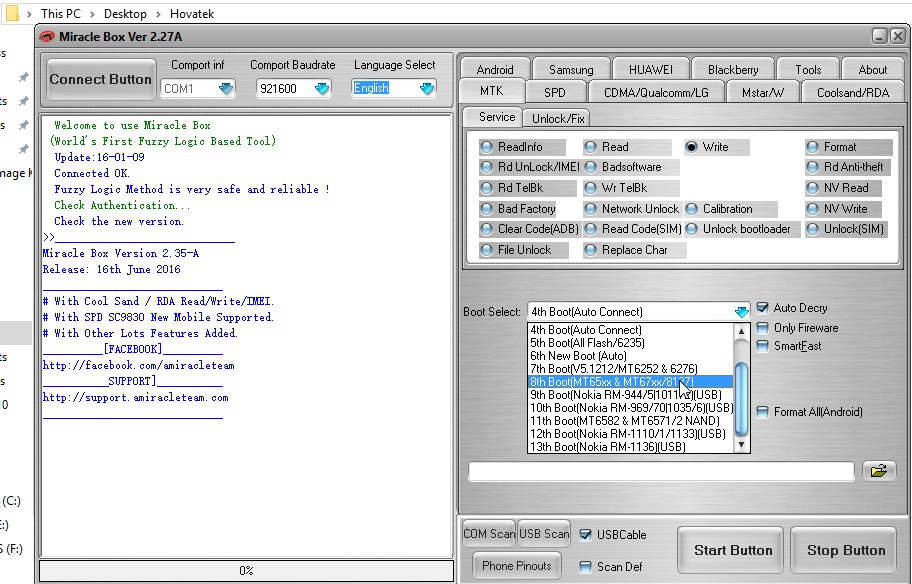Select the Rd UnLock/IMEI radio option
912x584 pixels.
(x=487, y=168)
